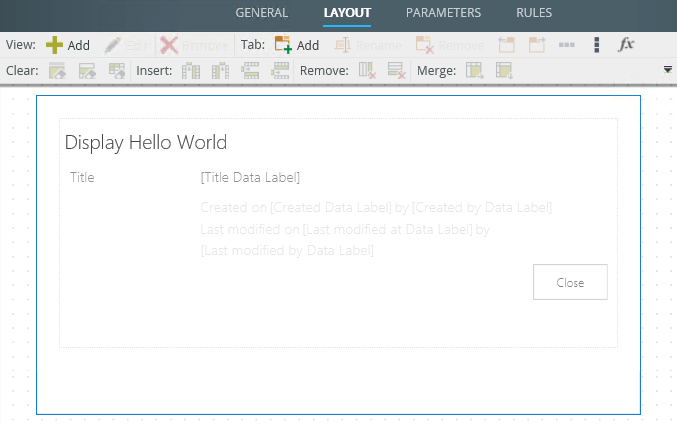Switch to the GENERAL tab

coord(262,13)
